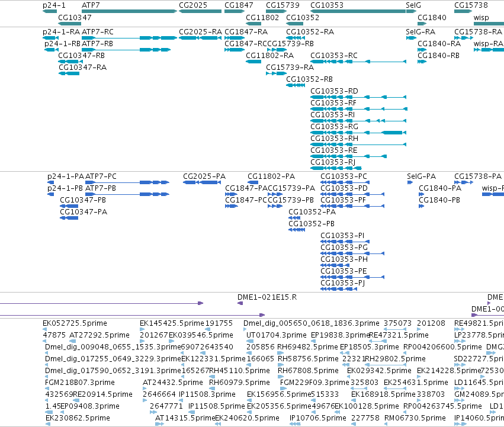Select the CG10353-RD transcript
The width and height of the screenshot is (504, 427).
tap(358, 98)
